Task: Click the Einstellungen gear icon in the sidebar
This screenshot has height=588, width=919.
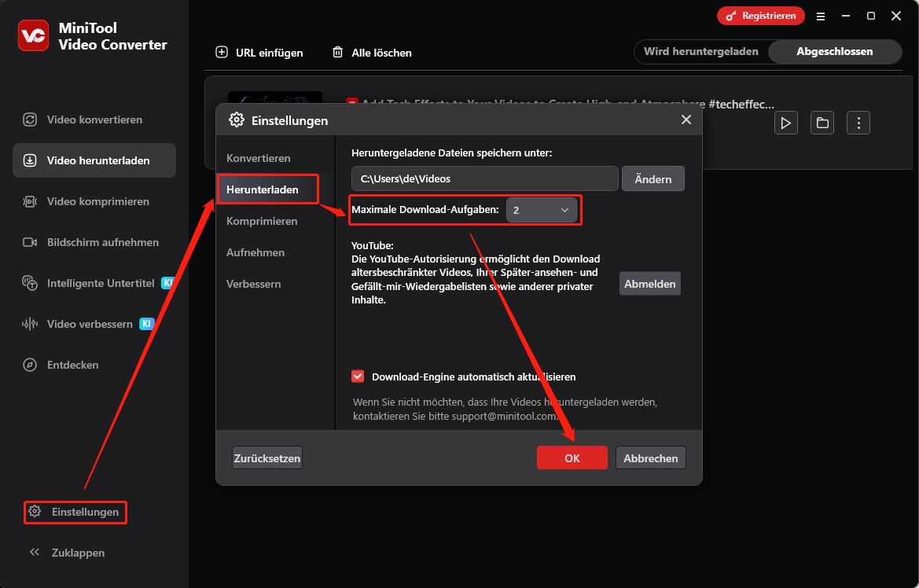Action: pos(35,512)
